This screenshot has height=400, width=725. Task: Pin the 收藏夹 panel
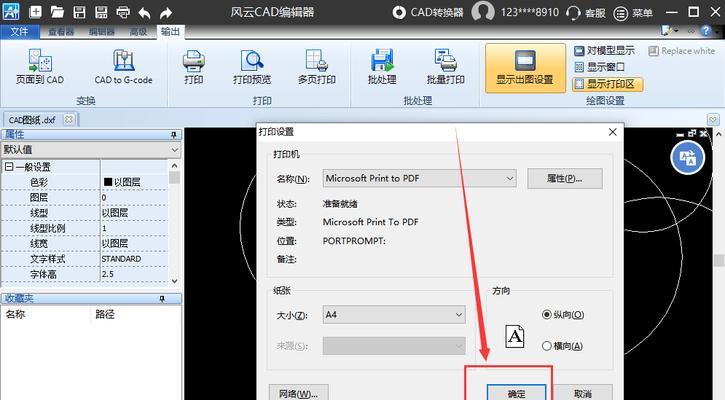coord(162,299)
